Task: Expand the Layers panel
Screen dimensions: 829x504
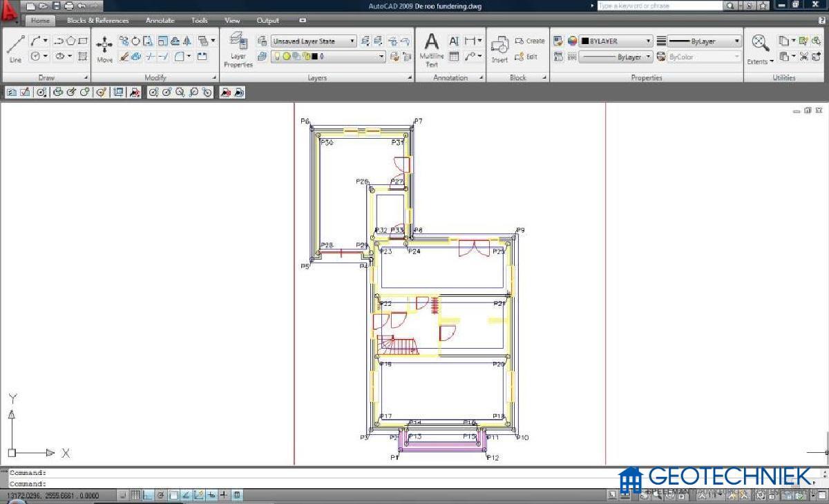Action: 410,78
